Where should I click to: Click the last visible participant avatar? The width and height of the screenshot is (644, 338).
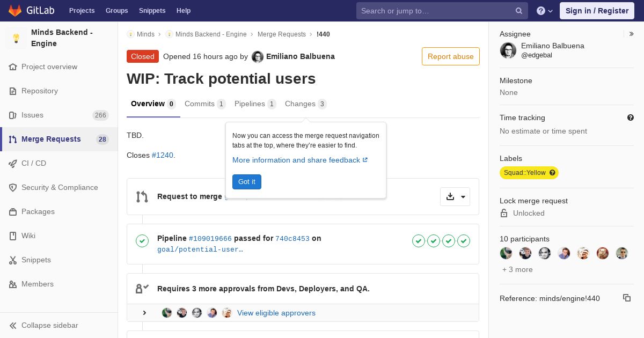click(x=622, y=253)
